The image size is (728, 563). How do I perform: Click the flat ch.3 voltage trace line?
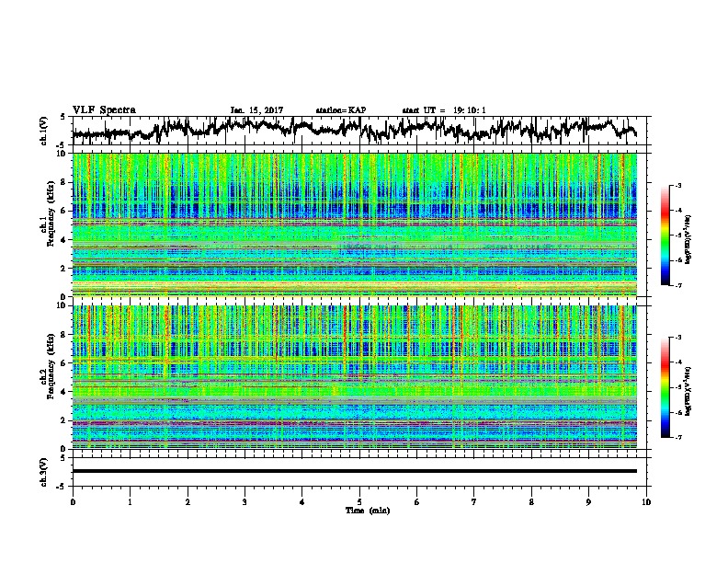(x=355, y=471)
